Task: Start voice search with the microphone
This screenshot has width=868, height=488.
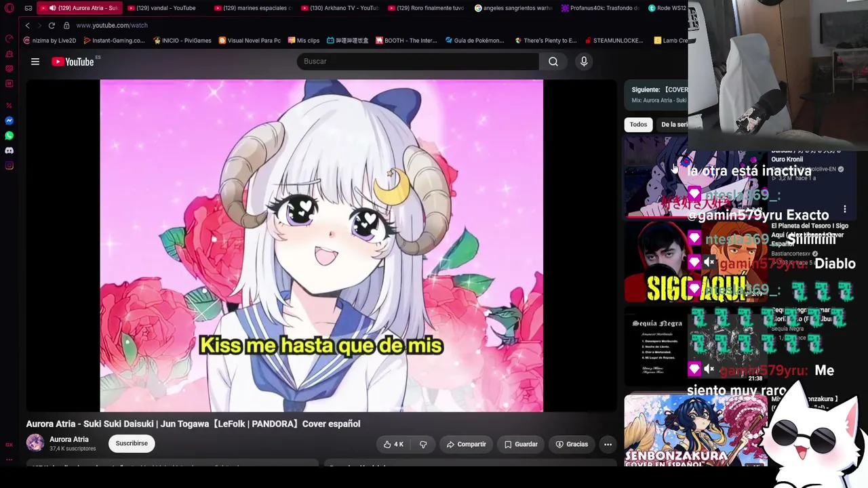Action: tap(584, 62)
